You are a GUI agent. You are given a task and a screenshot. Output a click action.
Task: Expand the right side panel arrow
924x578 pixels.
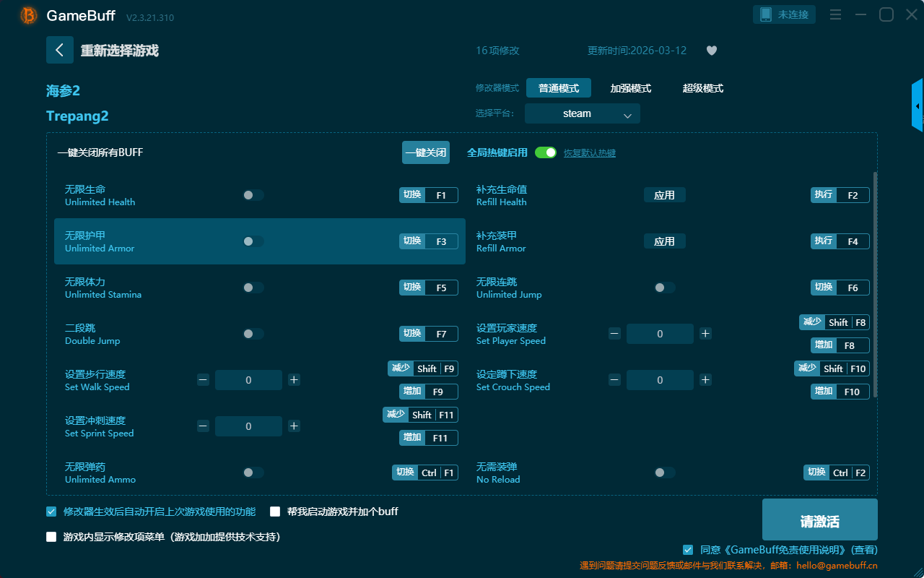pyautogui.click(x=918, y=105)
